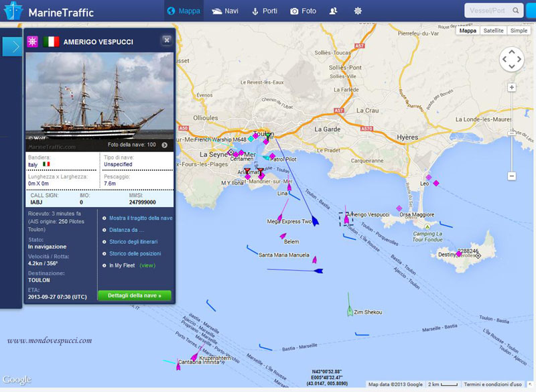This screenshot has width=536, height=392.
Task: Select the Zim Shekou green vessel
Action: (x=350, y=311)
